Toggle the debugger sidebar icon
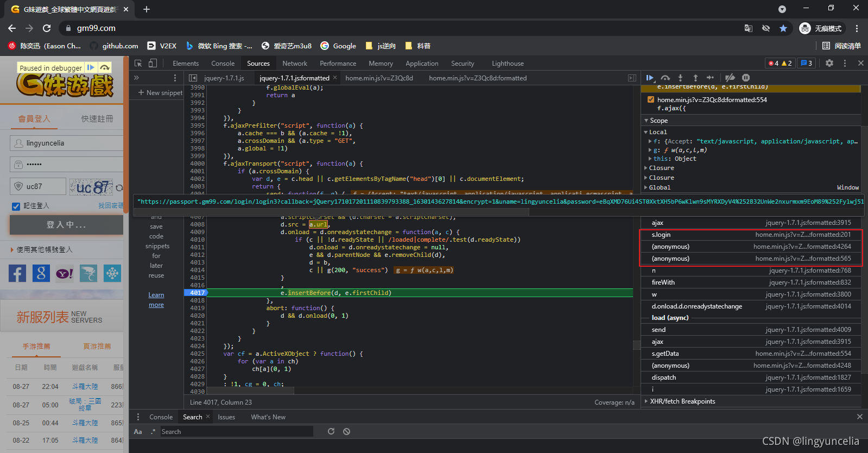 point(632,78)
